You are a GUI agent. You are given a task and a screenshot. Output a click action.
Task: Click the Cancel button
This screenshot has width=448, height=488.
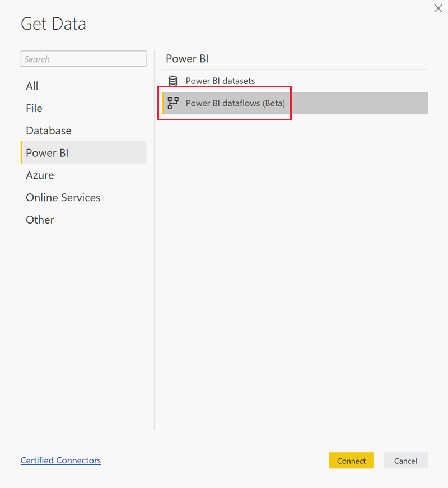click(405, 461)
